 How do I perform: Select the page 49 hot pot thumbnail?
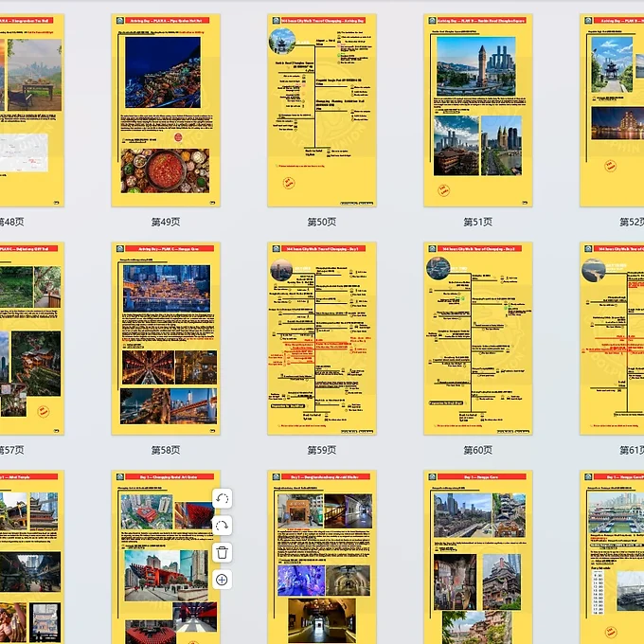(166, 110)
